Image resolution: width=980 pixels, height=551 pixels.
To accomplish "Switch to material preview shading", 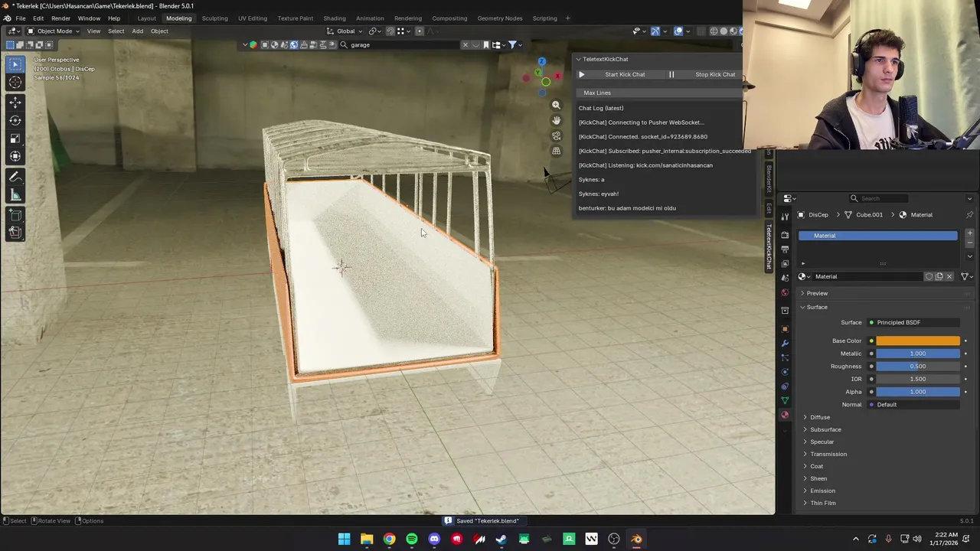I will (x=733, y=31).
